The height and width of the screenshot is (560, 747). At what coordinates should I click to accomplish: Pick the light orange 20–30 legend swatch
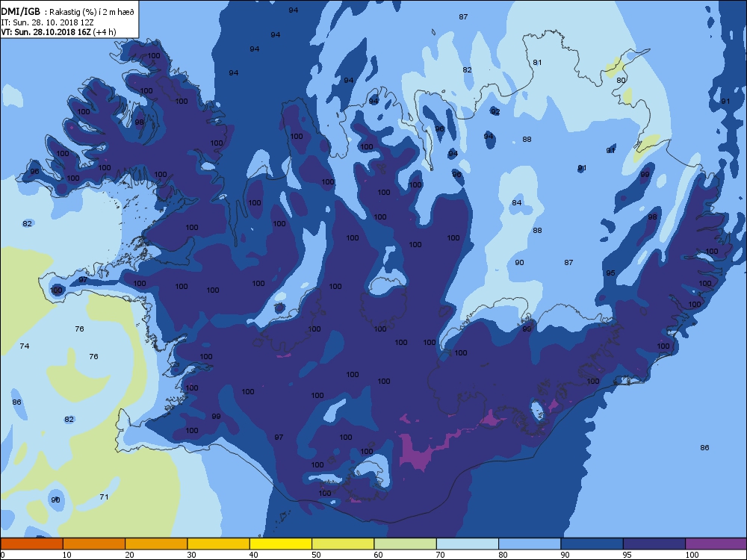coord(156,544)
